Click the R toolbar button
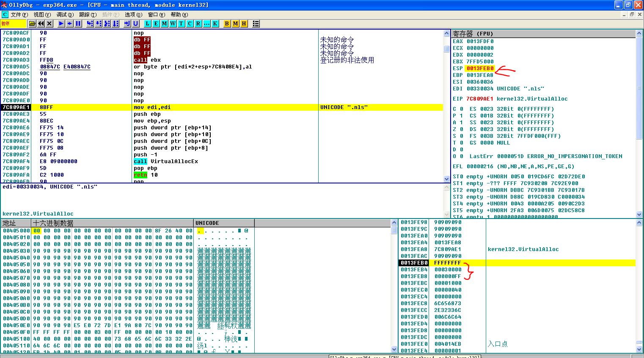The width and height of the screenshot is (644, 358). 198,24
